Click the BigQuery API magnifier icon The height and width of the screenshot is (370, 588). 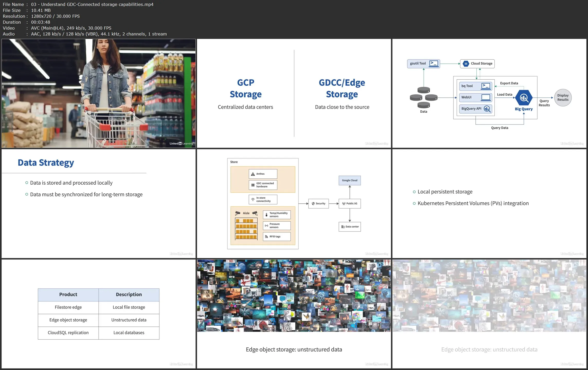pyautogui.click(x=487, y=109)
